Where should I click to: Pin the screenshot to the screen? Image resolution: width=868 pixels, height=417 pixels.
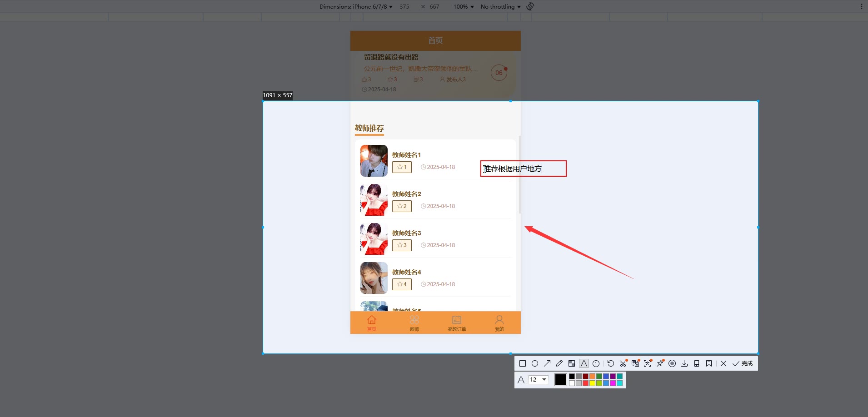click(660, 363)
